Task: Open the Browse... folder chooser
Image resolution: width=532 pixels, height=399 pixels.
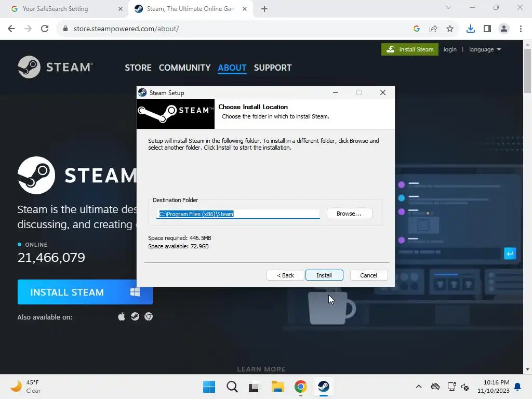Action: [x=349, y=214]
